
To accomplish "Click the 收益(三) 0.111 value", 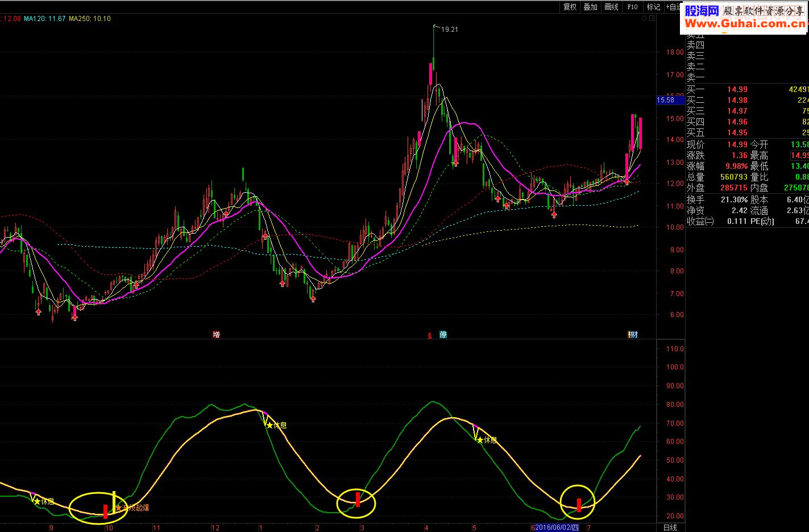I will 737,221.
